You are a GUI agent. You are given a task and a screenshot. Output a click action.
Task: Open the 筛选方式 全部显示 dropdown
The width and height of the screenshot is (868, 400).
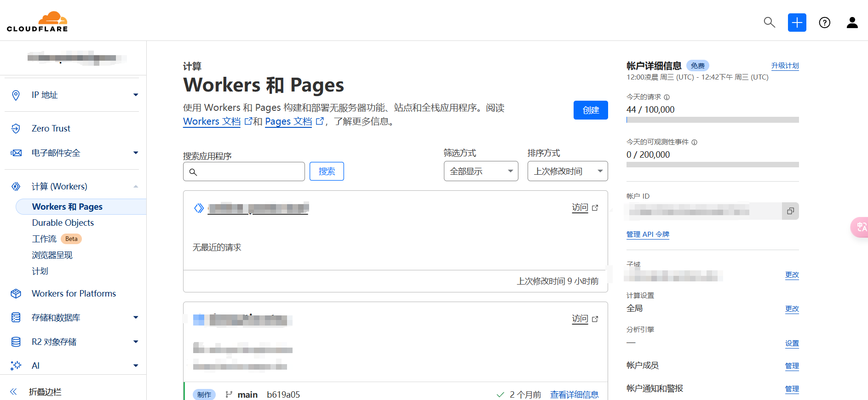pyautogui.click(x=481, y=171)
